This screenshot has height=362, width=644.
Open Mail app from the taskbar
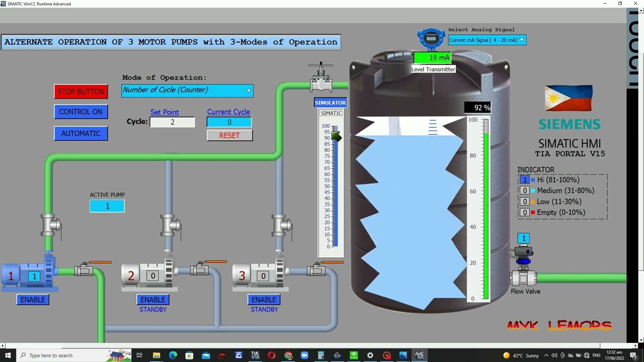click(206, 355)
